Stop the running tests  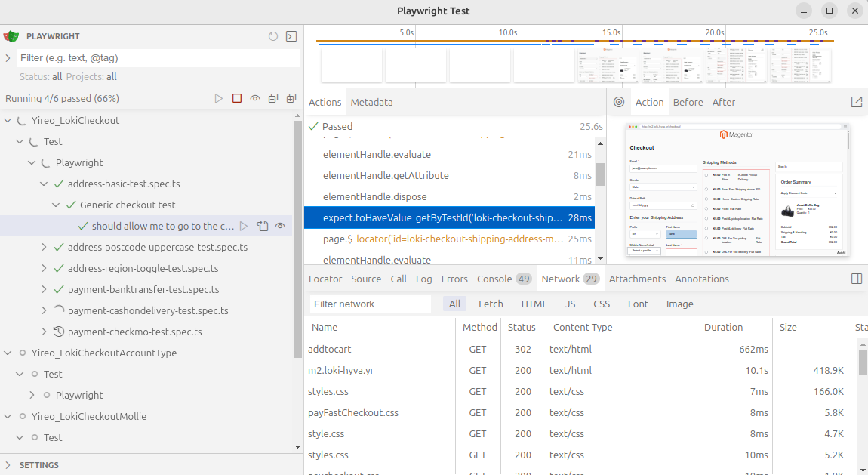(x=237, y=98)
